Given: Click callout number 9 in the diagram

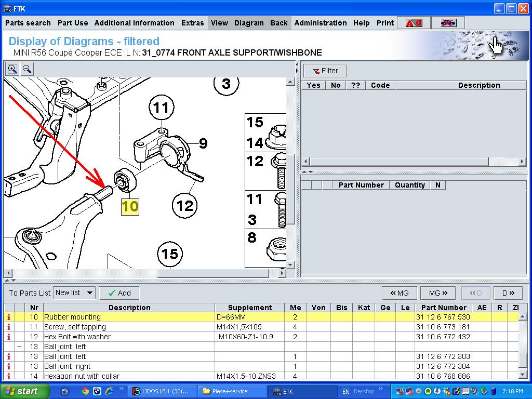Looking at the screenshot, I should point(203,143).
